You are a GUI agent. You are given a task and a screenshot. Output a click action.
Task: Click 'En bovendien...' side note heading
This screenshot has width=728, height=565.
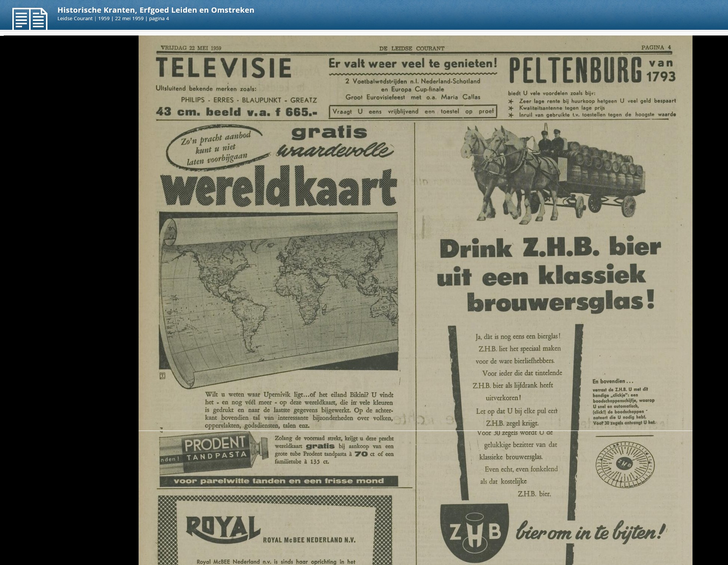tap(613, 381)
